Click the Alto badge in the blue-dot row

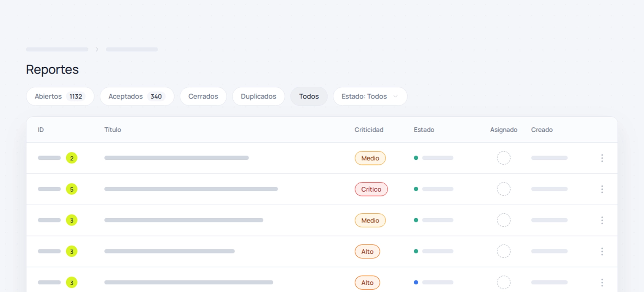click(x=367, y=283)
